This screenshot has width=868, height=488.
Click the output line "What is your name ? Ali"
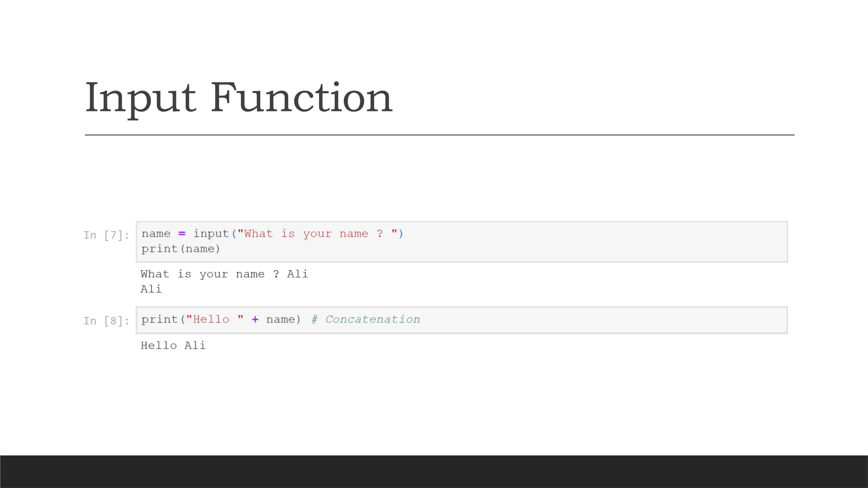(x=224, y=274)
